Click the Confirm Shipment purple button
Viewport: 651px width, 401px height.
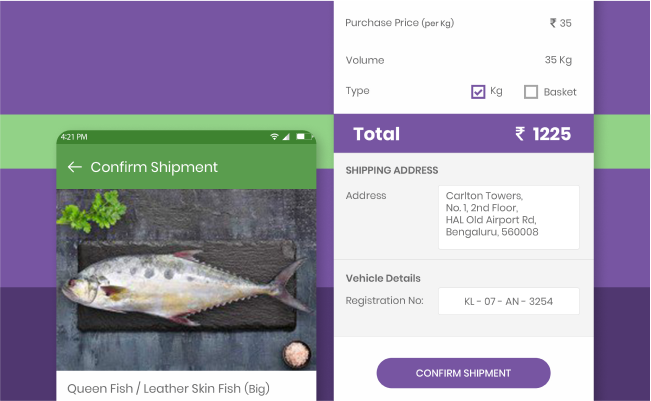[x=463, y=373]
